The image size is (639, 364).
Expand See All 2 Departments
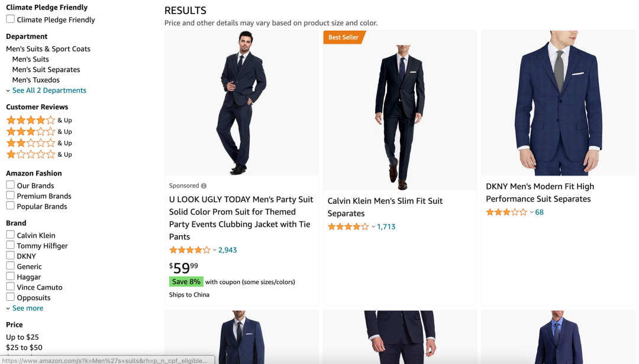pyautogui.click(x=49, y=90)
